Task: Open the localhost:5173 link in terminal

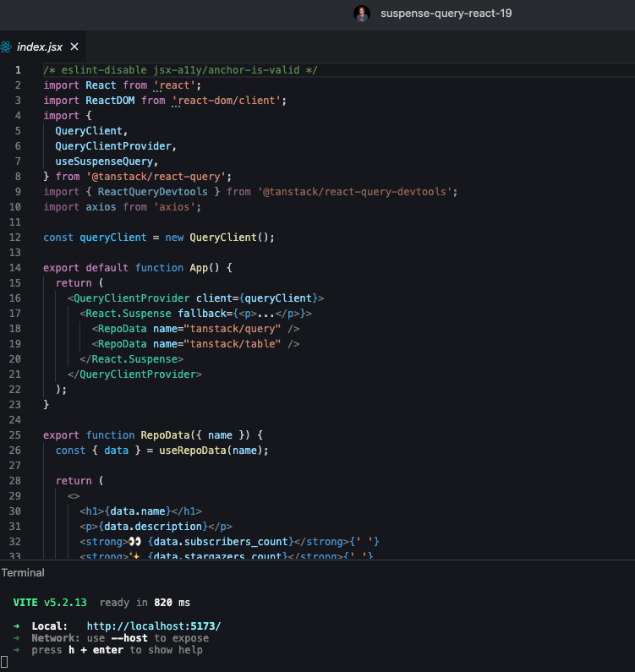Action: [x=153, y=626]
